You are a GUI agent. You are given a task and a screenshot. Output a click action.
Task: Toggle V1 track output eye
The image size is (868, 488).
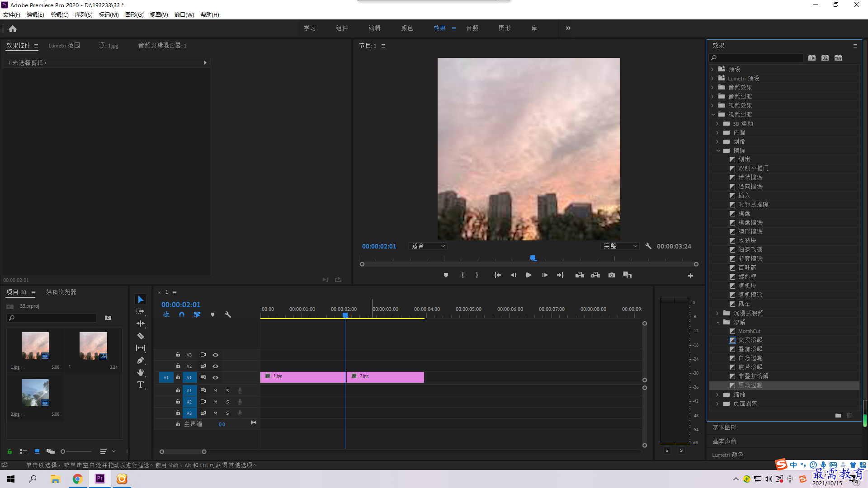[216, 377]
